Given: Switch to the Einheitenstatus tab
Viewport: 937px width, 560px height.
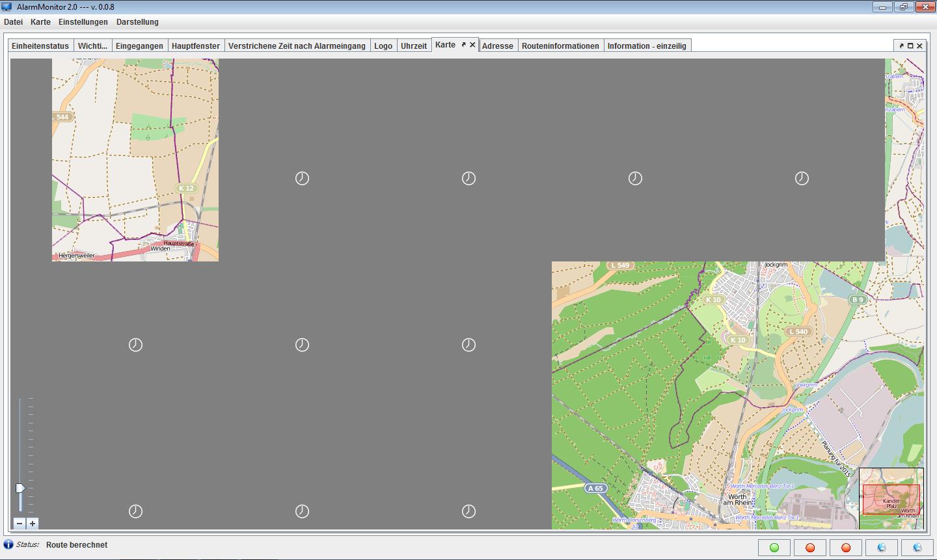Looking at the screenshot, I should [40, 46].
